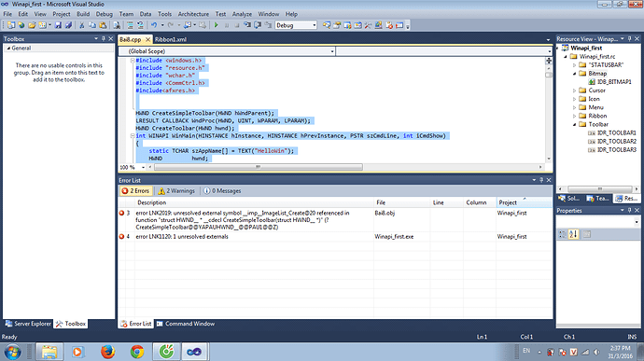Open the editor zoom 100 % dropdown
644x361 pixels.
tap(144, 167)
